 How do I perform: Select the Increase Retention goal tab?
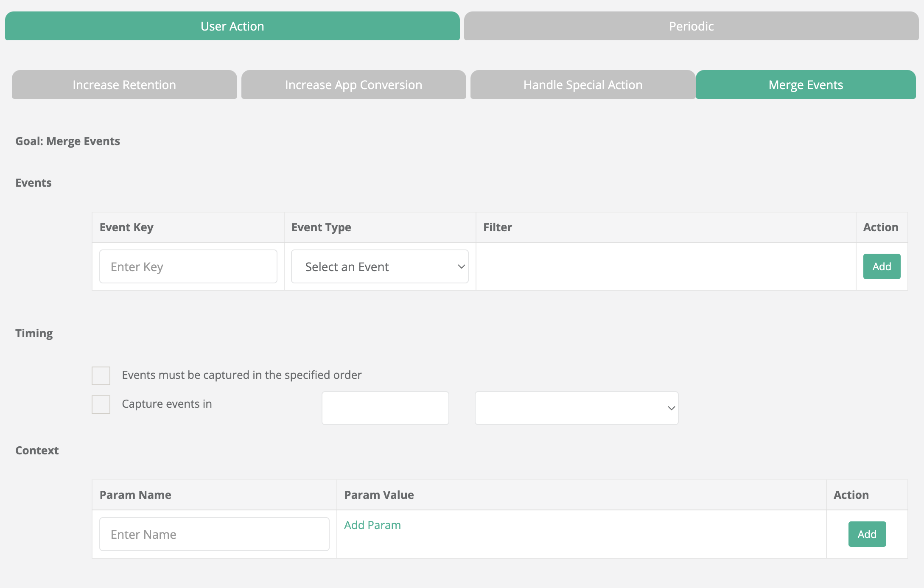(x=124, y=85)
